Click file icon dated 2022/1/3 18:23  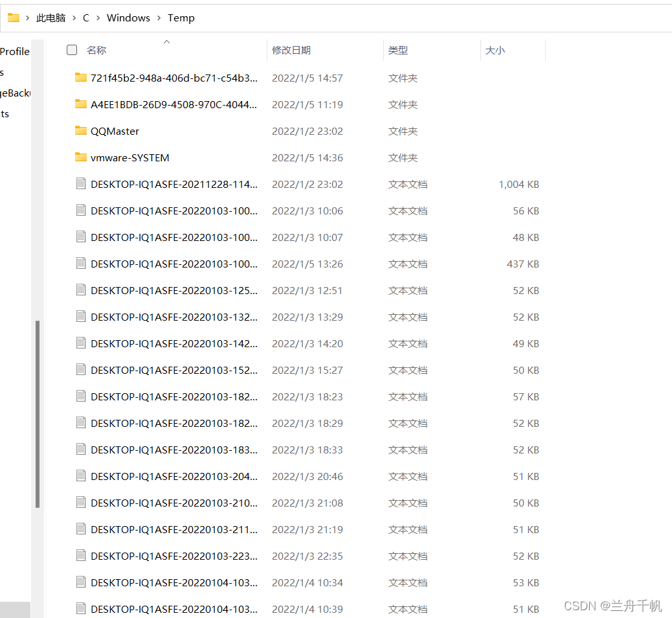[81, 396]
